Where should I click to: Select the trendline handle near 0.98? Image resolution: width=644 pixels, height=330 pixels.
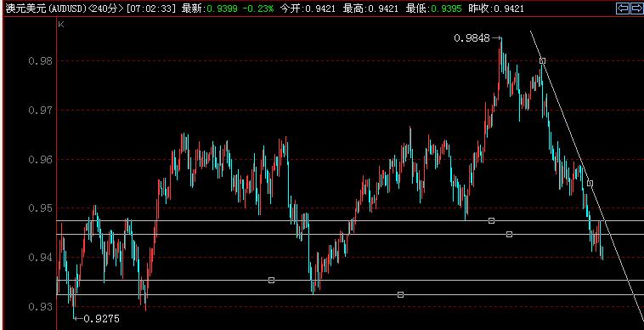(542, 61)
